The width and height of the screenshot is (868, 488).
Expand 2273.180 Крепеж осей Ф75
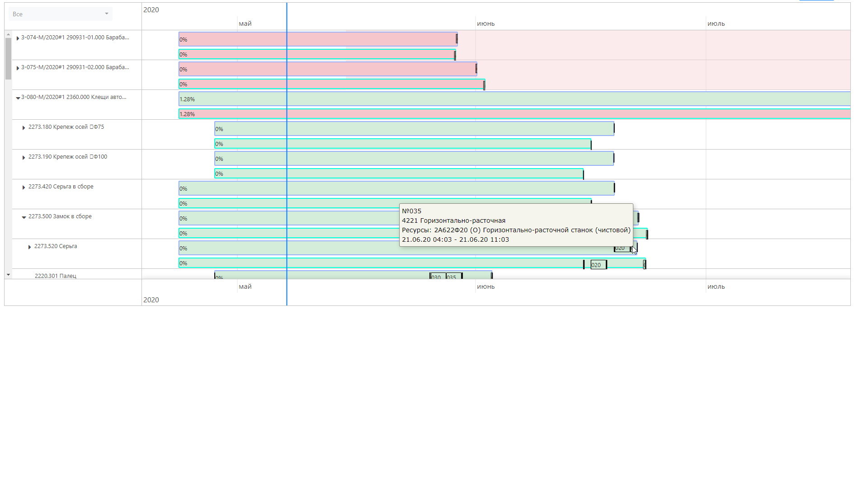[24, 128]
